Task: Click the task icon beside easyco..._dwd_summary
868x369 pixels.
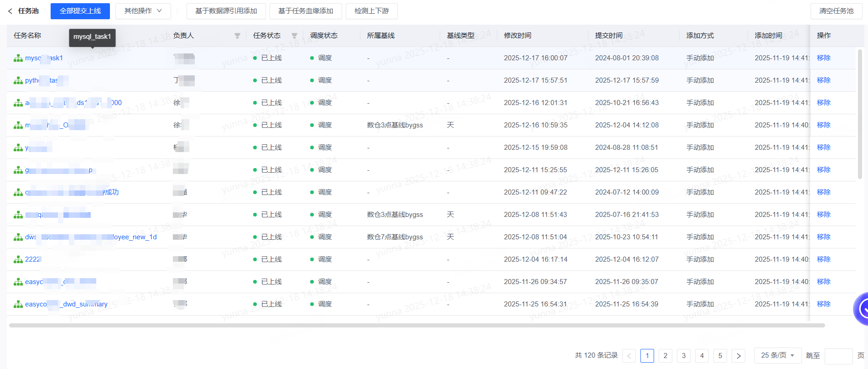Action: (x=18, y=304)
